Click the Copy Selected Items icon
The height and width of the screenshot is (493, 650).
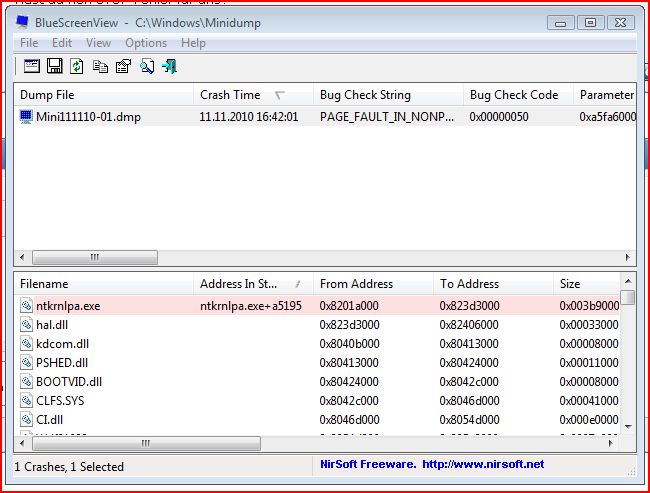[x=100, y=66]
